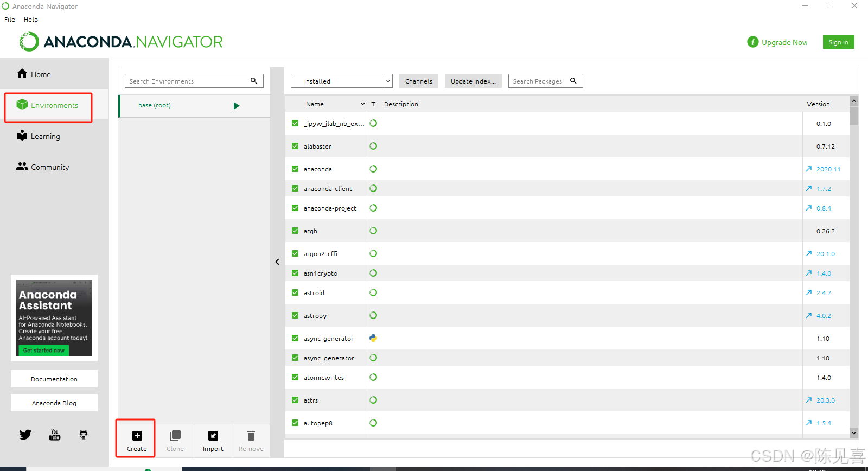This screenshot has height=471, width=868.
Task: Open the Installed package filter dropdown
Action: (342, 81)
